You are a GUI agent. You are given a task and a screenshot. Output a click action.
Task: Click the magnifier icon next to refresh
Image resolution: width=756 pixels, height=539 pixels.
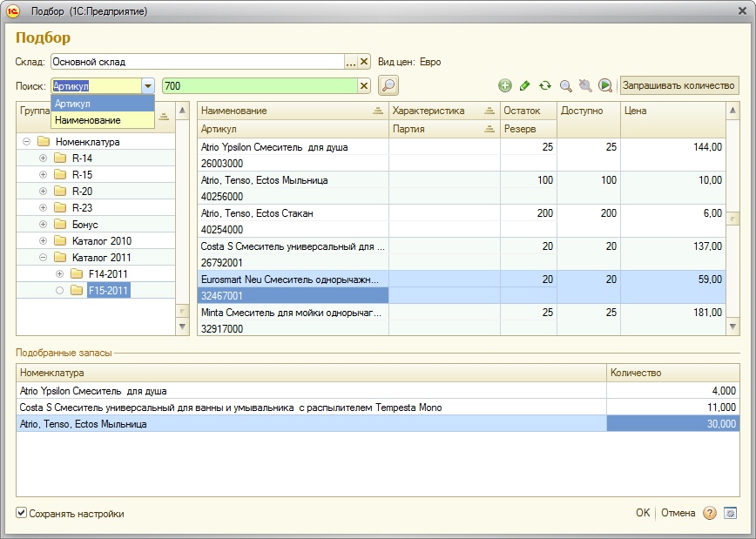tap(565, 85)
